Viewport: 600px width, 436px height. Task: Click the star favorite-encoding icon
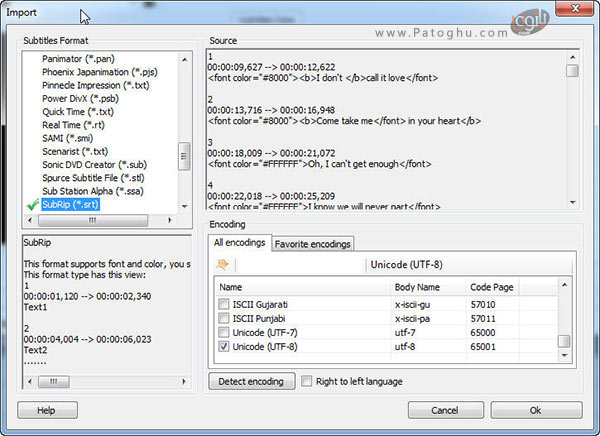click(222, 265)
